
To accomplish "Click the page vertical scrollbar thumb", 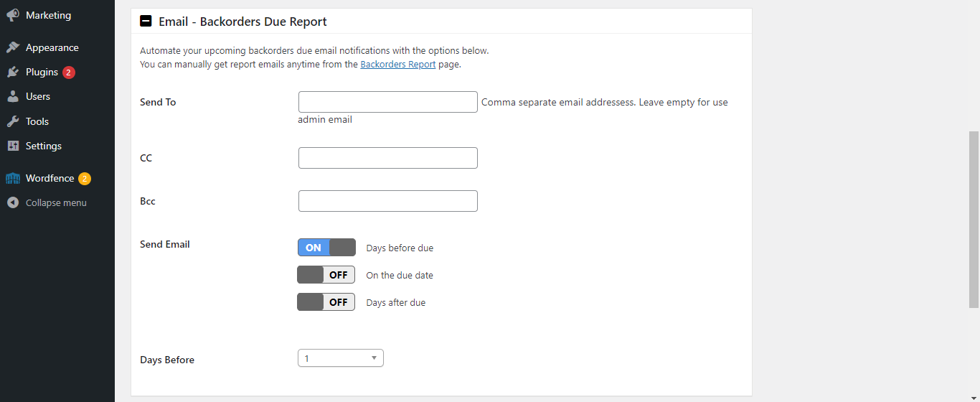I will [974, 220].
